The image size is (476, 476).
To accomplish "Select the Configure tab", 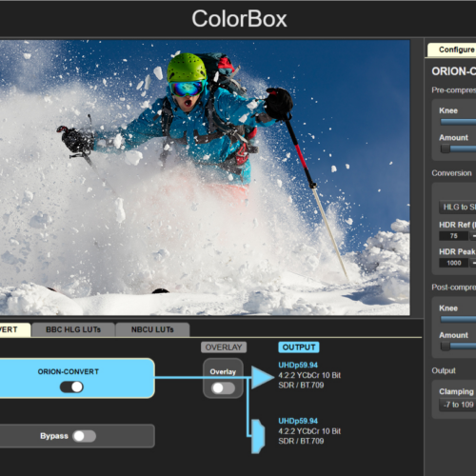I will tap(452, 50).
